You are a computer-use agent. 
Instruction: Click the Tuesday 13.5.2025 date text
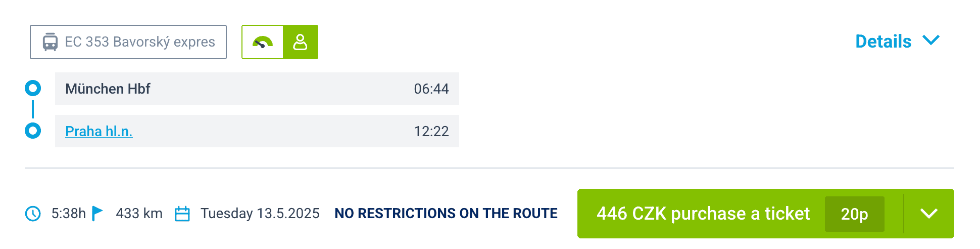coord(260,214)
